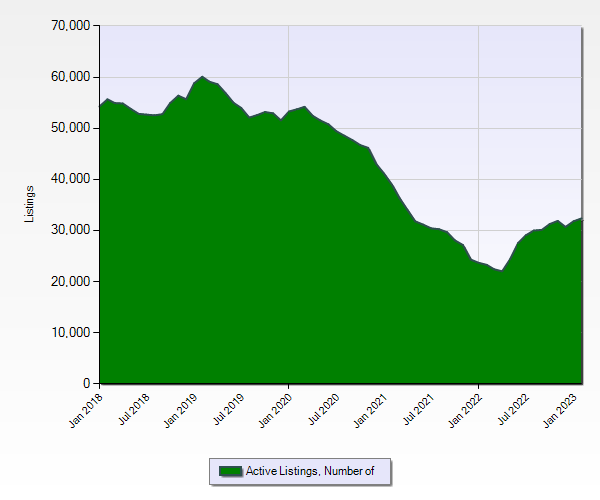Select the 30,000 y-axis label
This screenshot has height=500, width=600.
coord(69,230)
